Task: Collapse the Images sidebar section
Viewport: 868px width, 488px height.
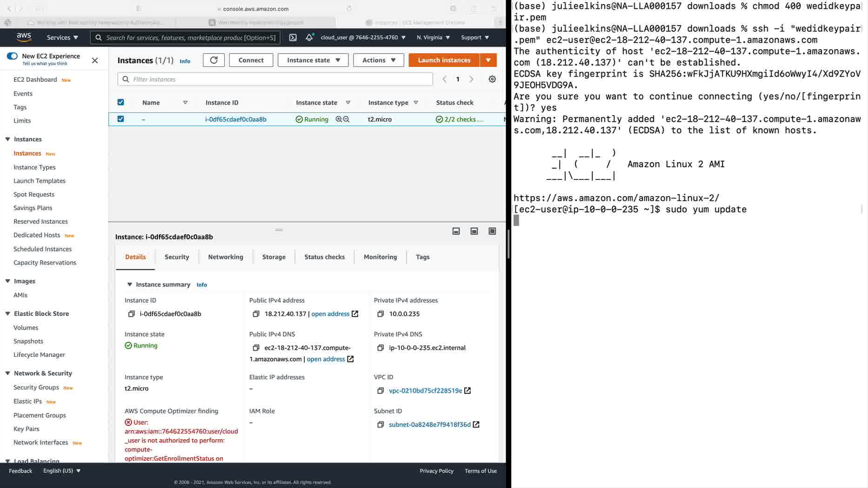Action: (x=8, y=281)
